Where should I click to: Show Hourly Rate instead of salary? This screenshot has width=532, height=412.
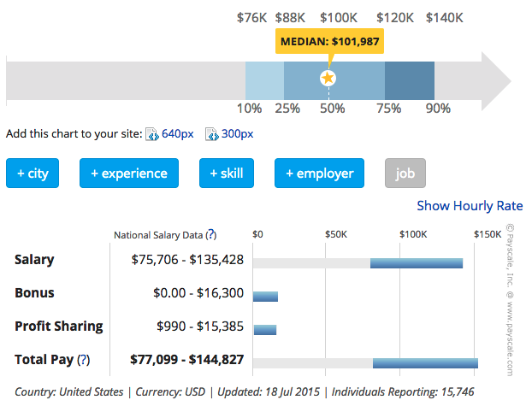(x=470, y=205)
